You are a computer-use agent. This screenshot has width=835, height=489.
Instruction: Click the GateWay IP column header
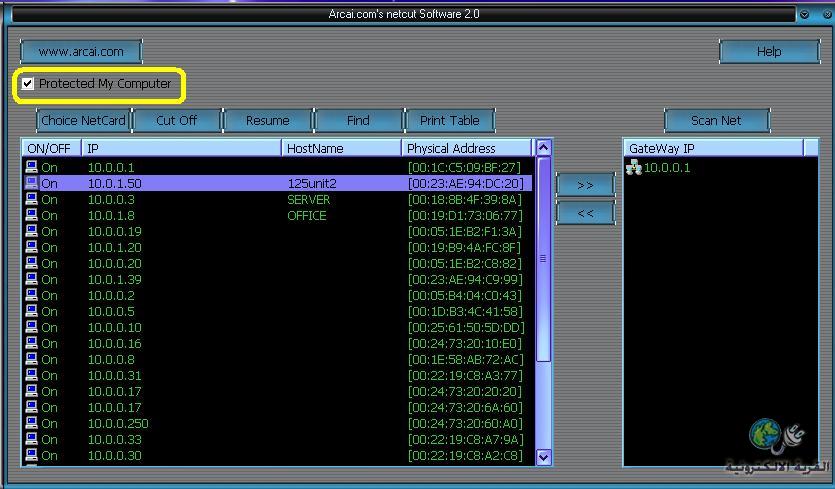coord(714,148)
